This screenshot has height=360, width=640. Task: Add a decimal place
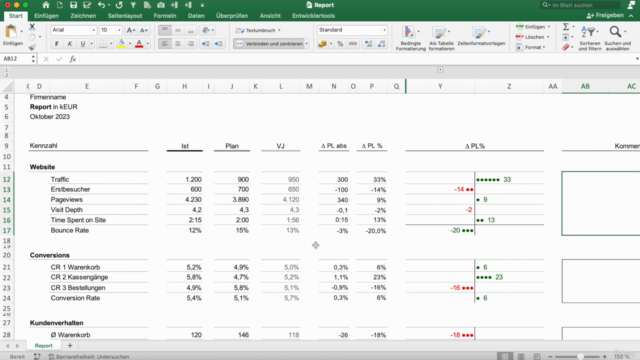(x=368, y=44)
